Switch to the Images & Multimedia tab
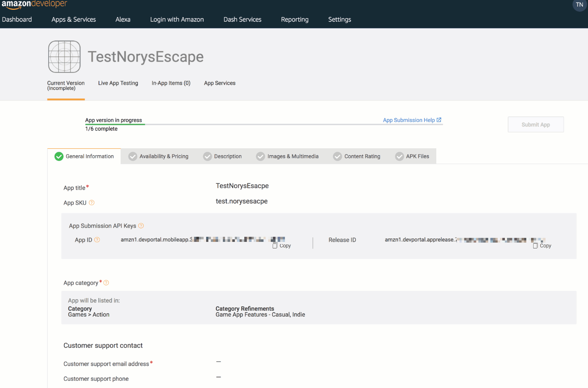 click(x=287, y=156)
